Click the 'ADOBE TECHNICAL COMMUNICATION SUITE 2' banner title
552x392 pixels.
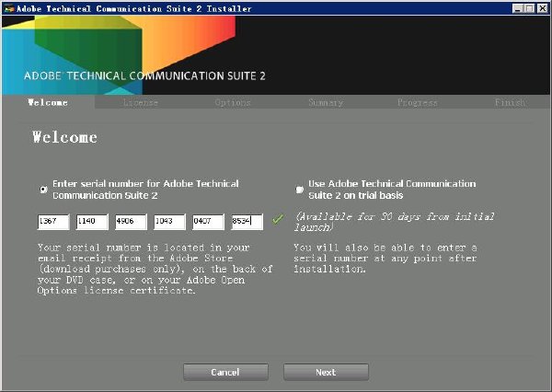[x=144, y=75]
